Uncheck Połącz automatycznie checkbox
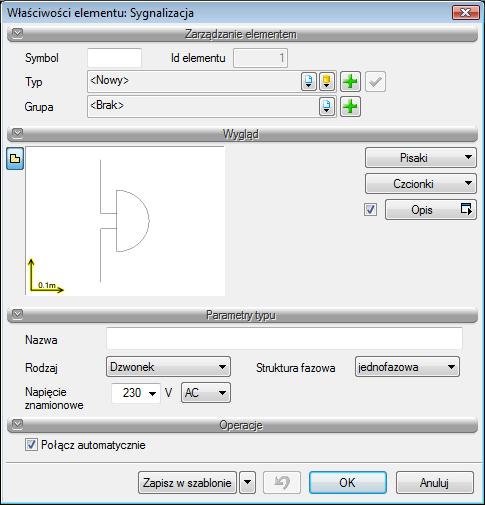Image resolution: width=485 pixels, height=505 pixels. click(x=31, y=445)
